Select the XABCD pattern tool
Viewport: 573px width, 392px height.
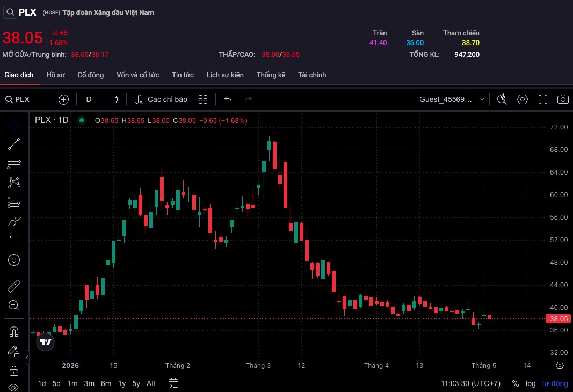[x=14, y=182]
